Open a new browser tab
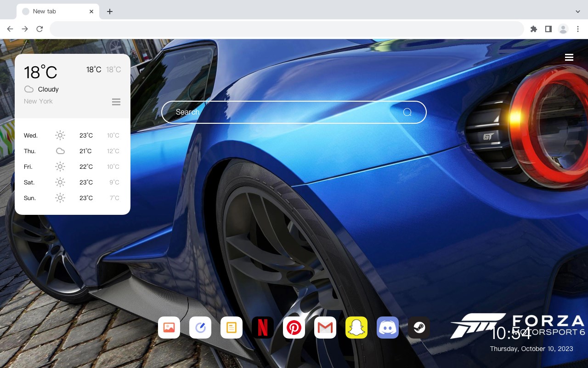This screenshot has height=368, width=588. click(x=109, y=11)
